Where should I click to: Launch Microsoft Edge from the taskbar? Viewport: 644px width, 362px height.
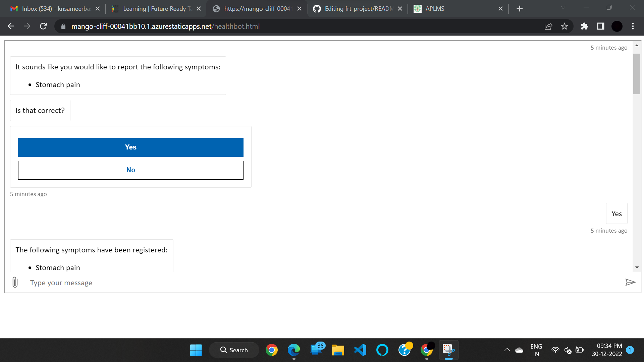[x=294, y=350]
